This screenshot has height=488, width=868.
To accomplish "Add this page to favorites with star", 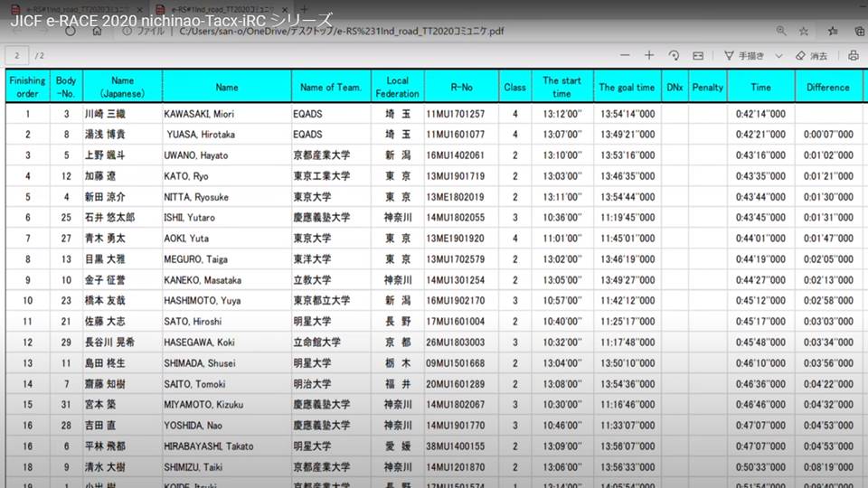I will pos(803,31).
